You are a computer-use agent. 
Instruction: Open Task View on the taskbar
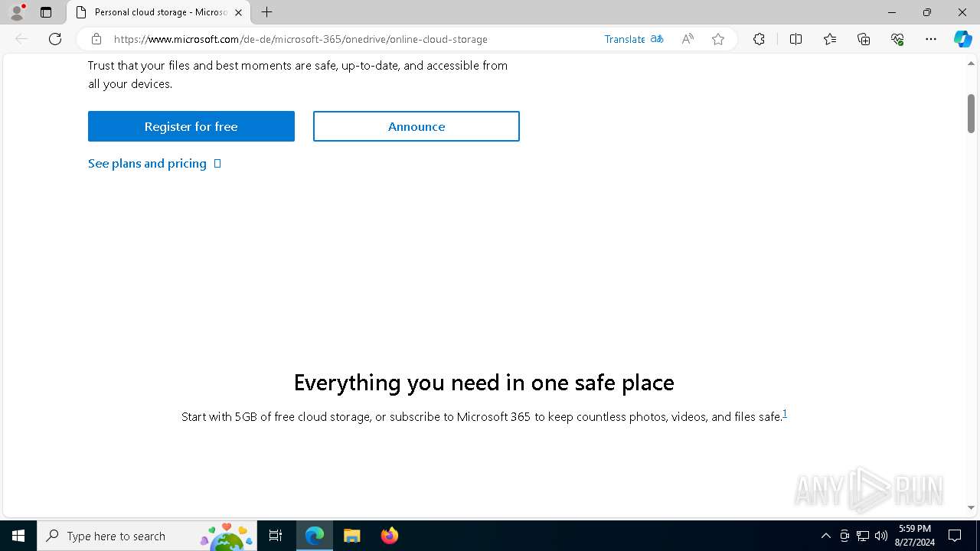pos(276,536)
